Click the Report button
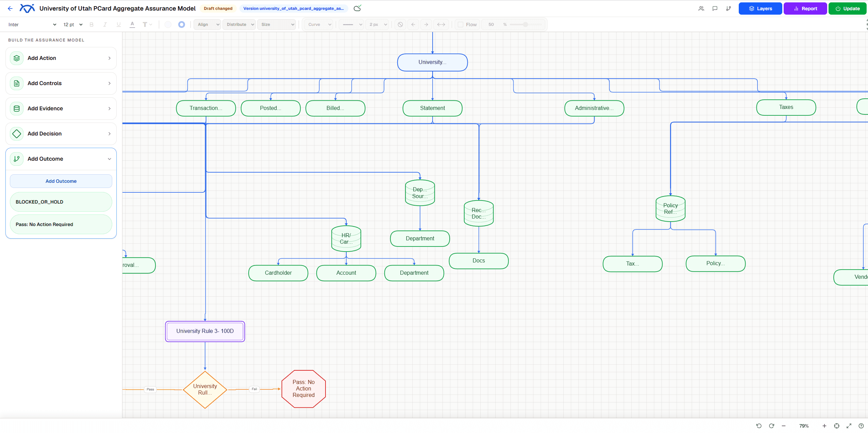 (805, 9)
